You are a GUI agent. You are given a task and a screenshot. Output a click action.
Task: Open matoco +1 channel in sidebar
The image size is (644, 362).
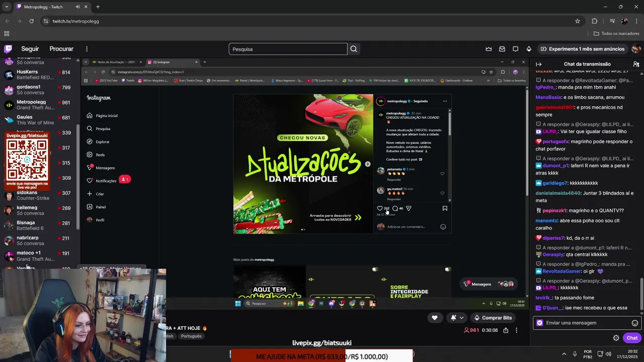pos(39,255)
